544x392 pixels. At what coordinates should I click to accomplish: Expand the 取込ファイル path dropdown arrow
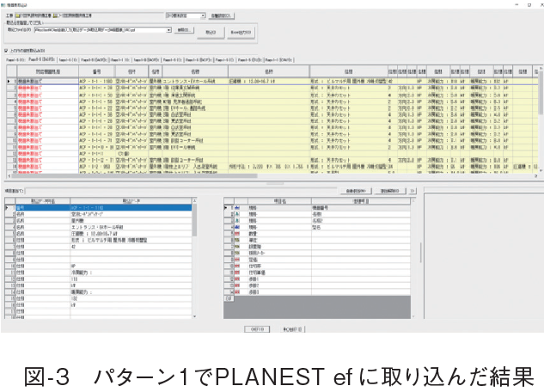tap(169, 30)
